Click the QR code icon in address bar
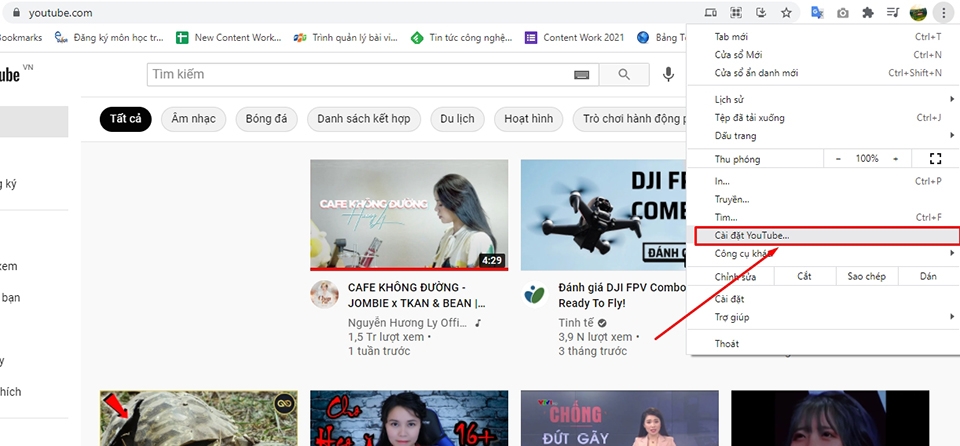 (x=736, y=12)
